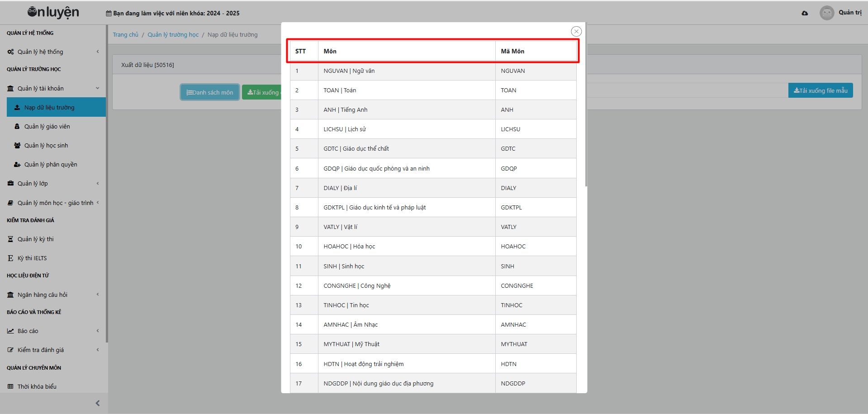Click the hourglass icon for Quản lý kỳ thi
This screenshot has height=414, width=868.
click(x=10, y=239)
